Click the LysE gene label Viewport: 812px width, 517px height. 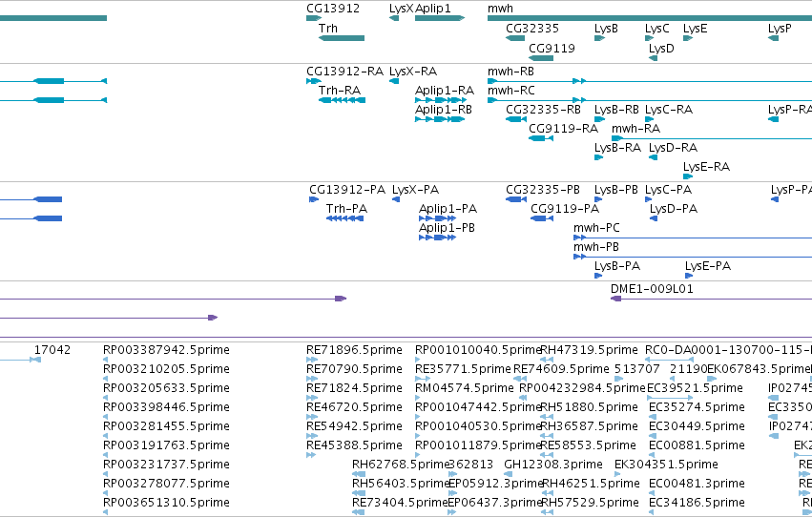[695, 29]
